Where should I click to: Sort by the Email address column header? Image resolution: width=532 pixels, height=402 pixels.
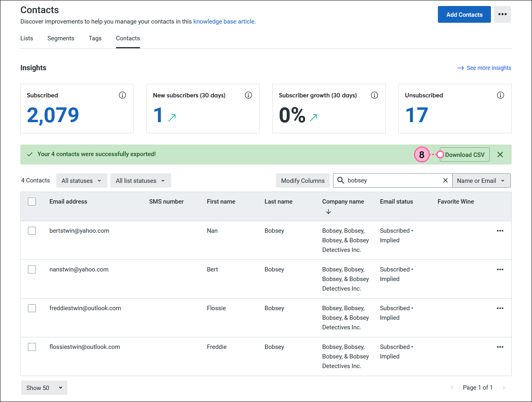(x=68, y=202)
